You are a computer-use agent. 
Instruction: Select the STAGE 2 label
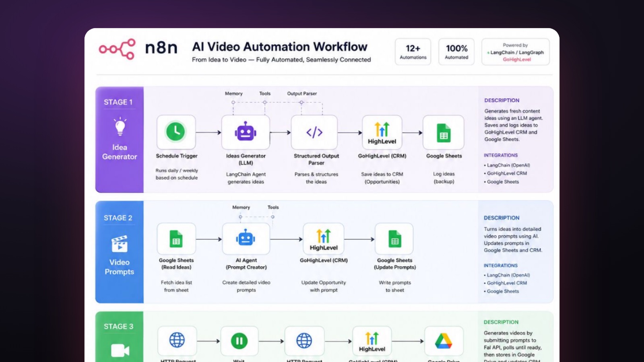pyautogui.click(x=118, y=218)
